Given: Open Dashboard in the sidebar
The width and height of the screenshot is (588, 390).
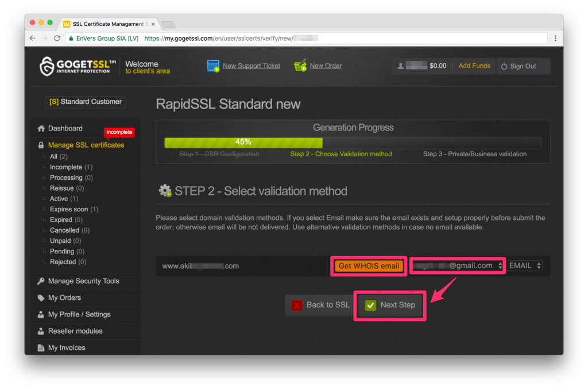Looking at the screenshot, I should [65, 129].
